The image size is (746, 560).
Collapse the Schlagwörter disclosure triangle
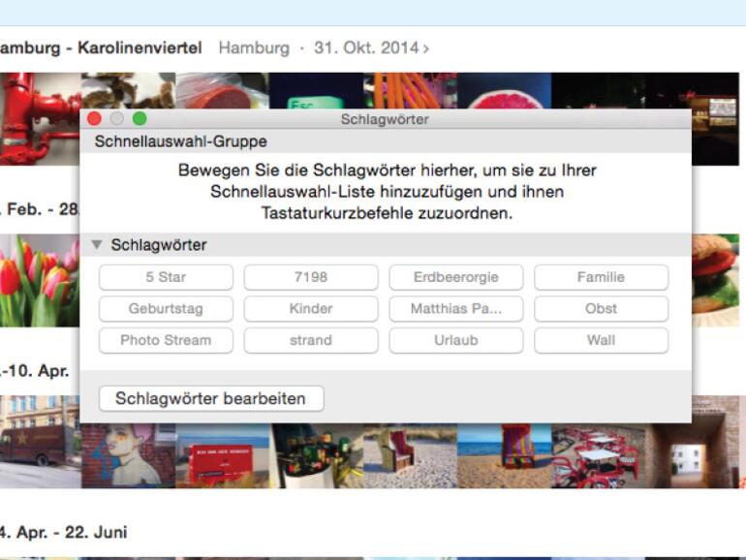(97, 244)
